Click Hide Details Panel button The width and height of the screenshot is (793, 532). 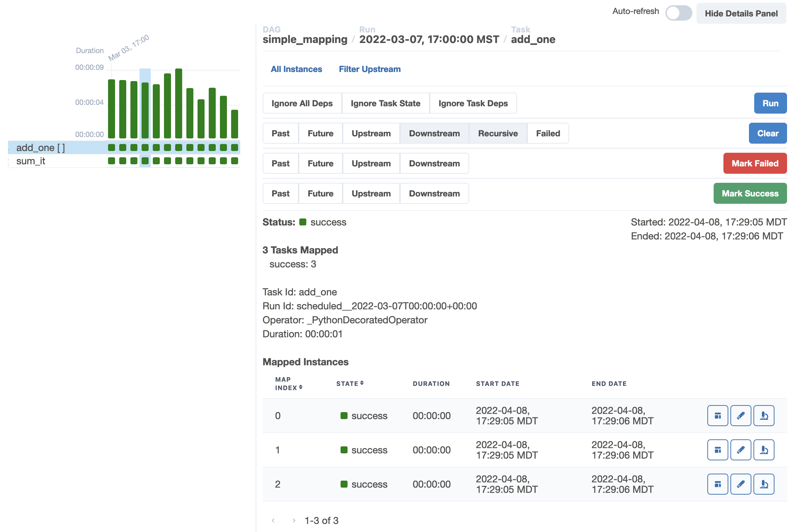(x=741, y=14)
